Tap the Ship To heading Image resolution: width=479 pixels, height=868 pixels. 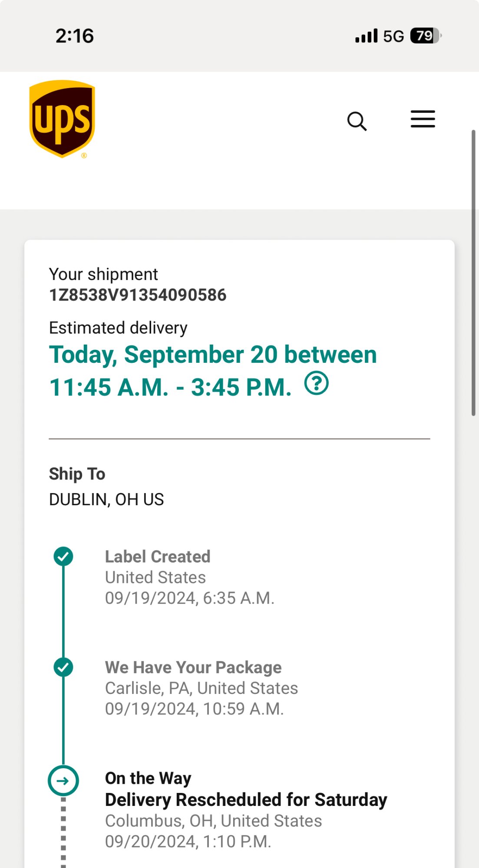pos(77,473)
